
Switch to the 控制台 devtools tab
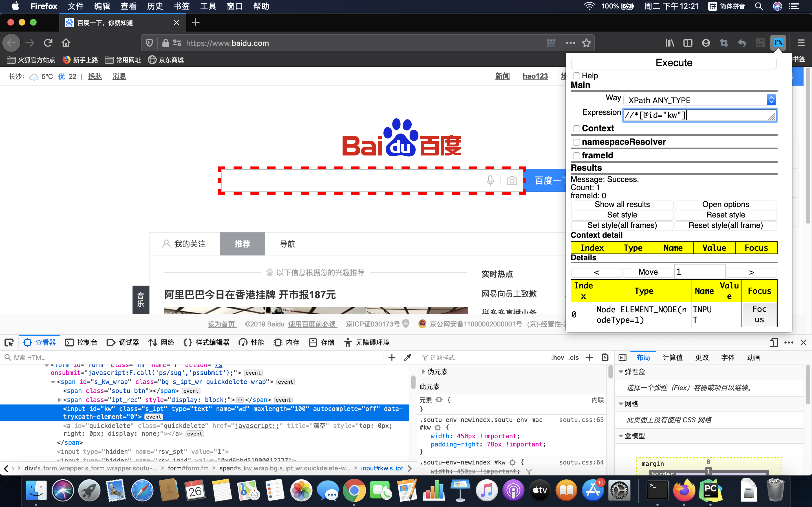pos(81,342)
